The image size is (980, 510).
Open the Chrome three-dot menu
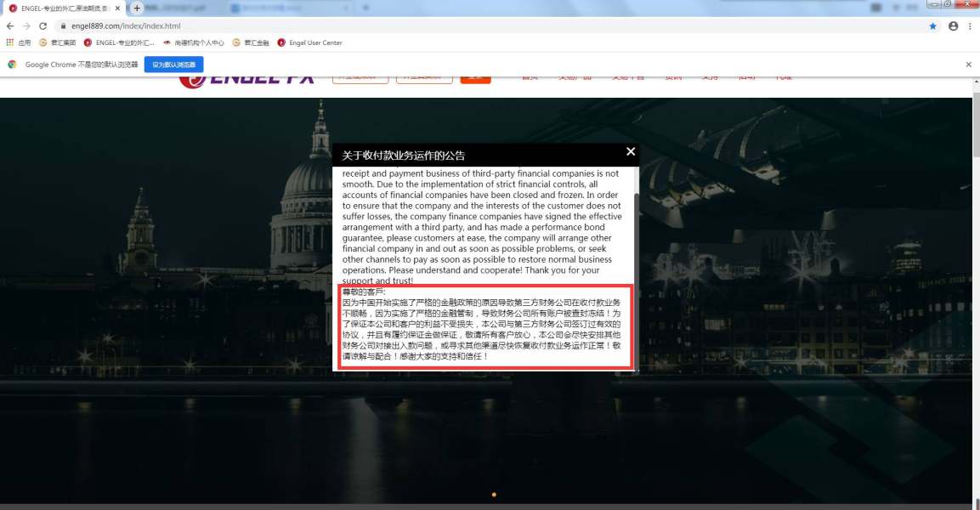[970, 26]
